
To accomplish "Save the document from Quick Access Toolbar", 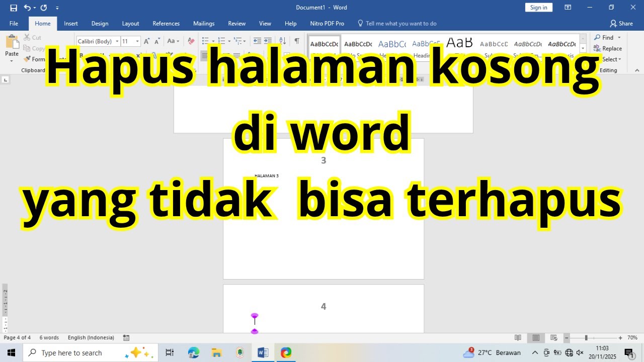I will [x=14, y=8].
